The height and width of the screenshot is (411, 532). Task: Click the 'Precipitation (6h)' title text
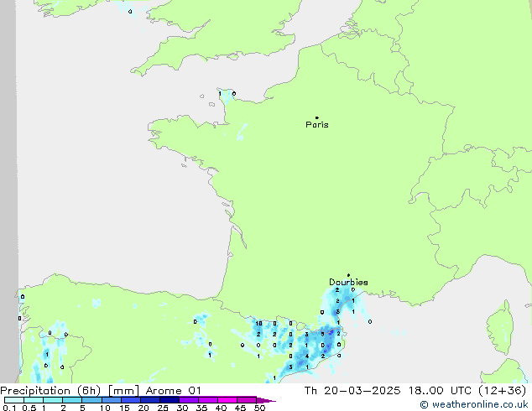tap(50, 391)
